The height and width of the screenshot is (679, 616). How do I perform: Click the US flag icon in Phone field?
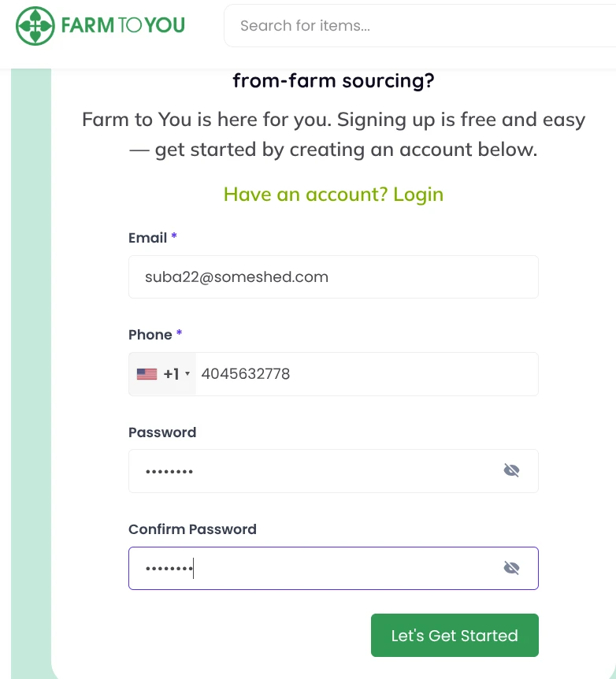point(147,374)
